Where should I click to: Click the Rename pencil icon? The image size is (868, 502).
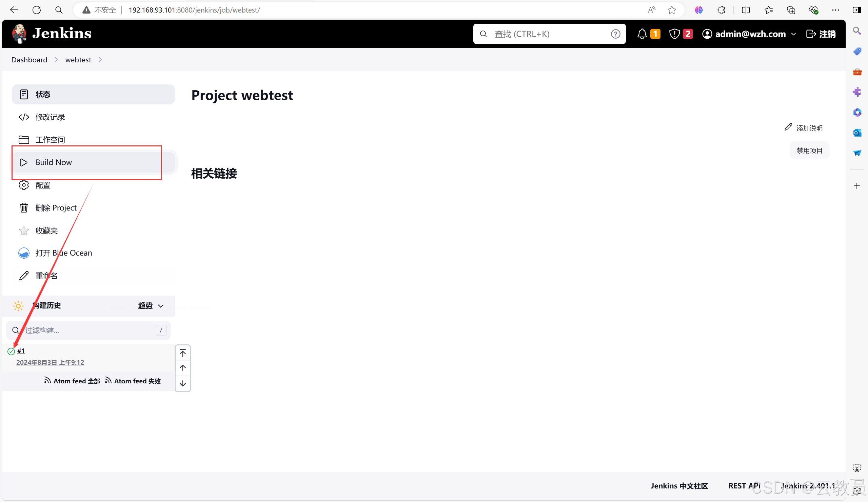pyautogui.click(x=23, y=275)
